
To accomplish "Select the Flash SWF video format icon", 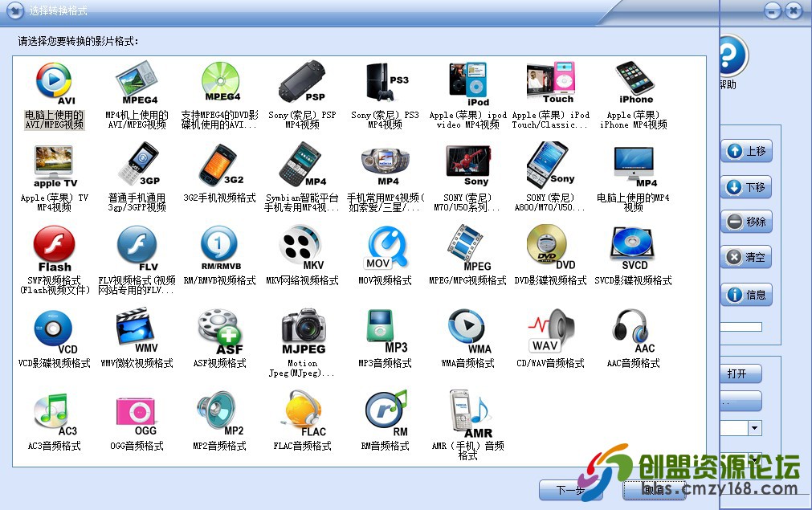I will pyautogui.click(x=54, y=248).
